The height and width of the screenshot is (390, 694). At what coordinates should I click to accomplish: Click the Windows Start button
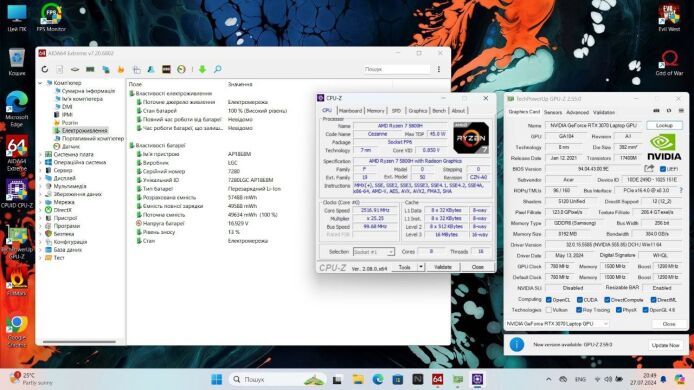coord(216,379)
